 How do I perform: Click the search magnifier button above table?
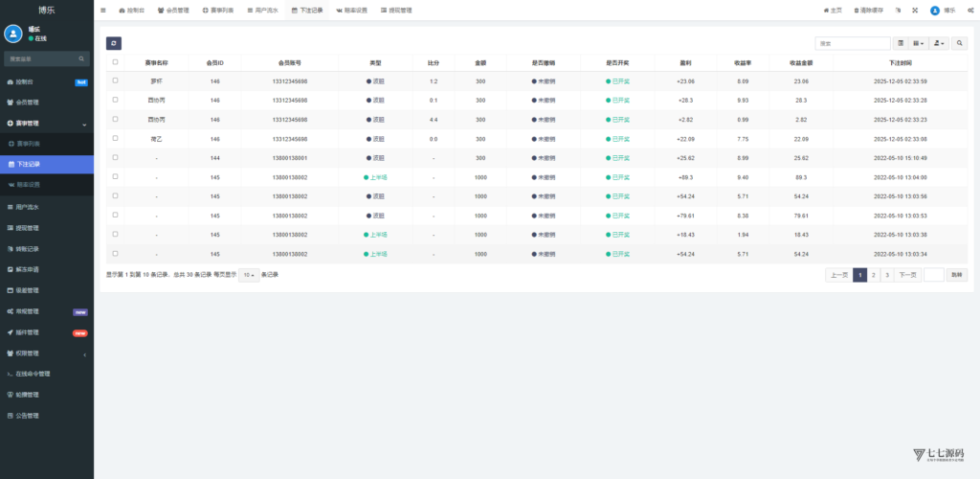[x=959, y=43]
